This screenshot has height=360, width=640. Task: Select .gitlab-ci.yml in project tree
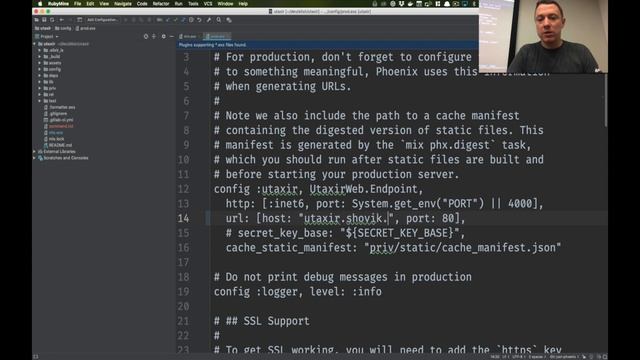[x=58, y=120]
